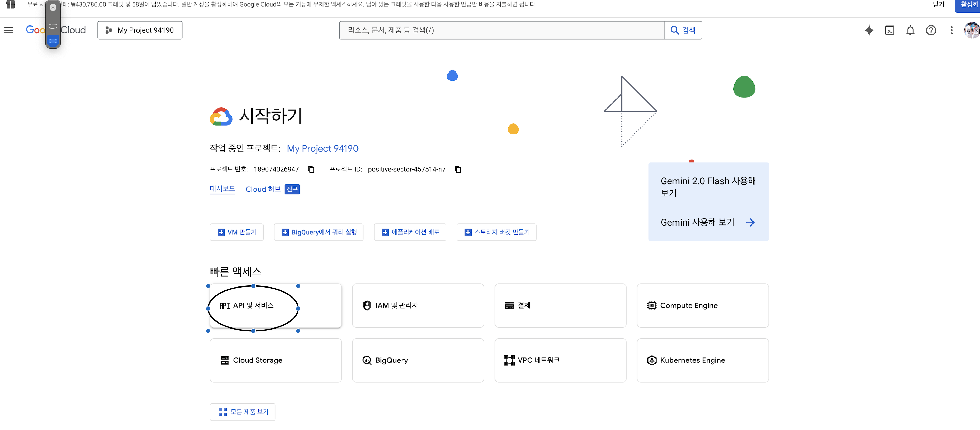Click the VM 만들기 button

pos(237,232)
